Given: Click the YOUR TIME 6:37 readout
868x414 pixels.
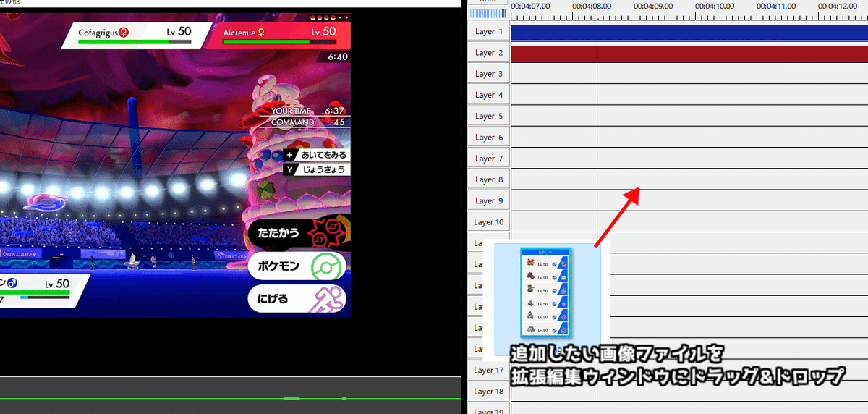Looking at the screenshot, I should coord(307,111).
